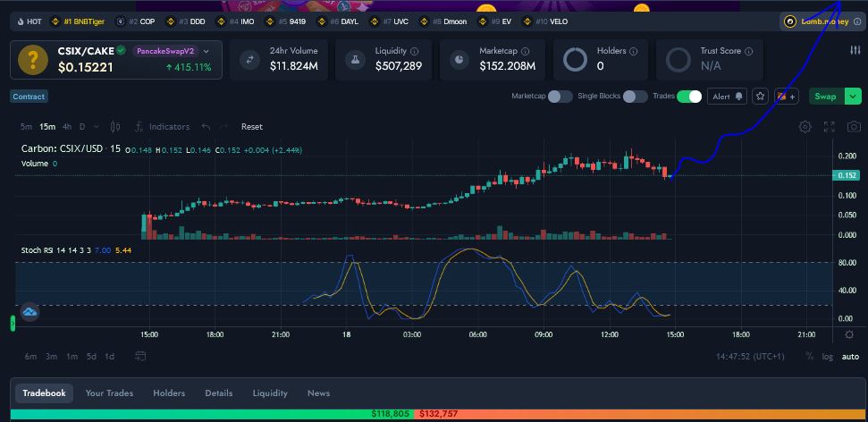Click the Liquidity info icon
This screenshot has width=868, height=422.
point(415,51)
